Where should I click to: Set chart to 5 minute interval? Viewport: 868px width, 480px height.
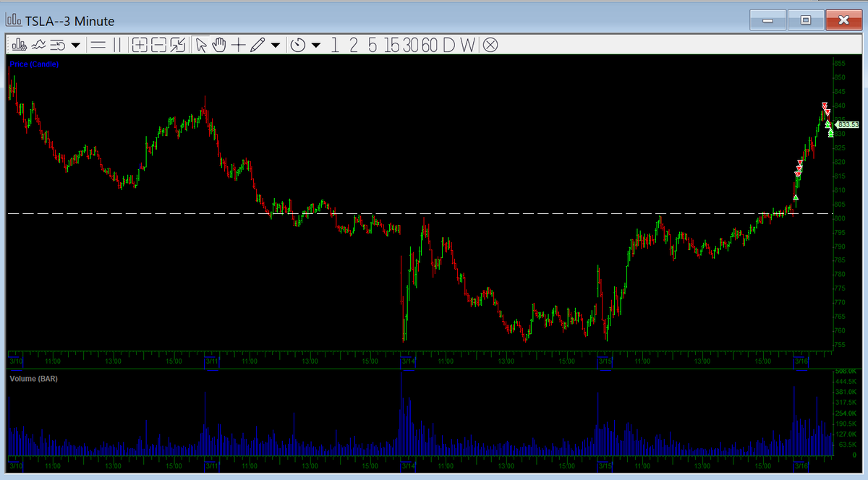[x=372, y=46]
